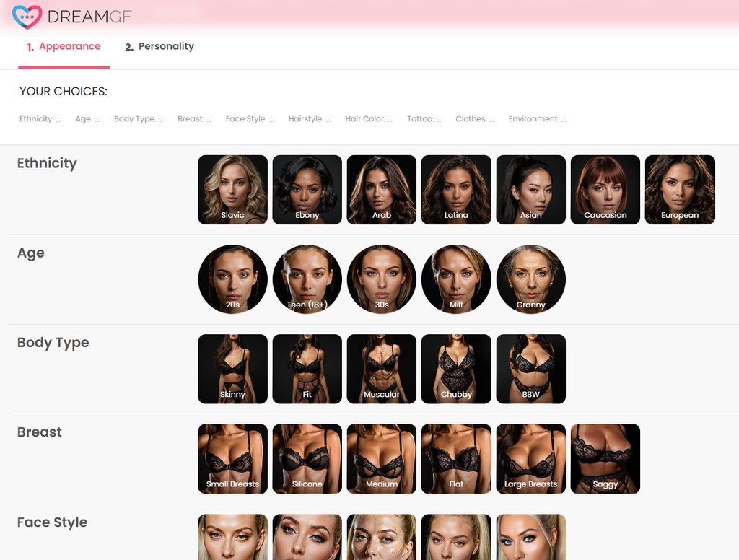Viewport: 739px width, 560px height.
Task: Click the Body Type choice summary label
Action: [139, 119]
